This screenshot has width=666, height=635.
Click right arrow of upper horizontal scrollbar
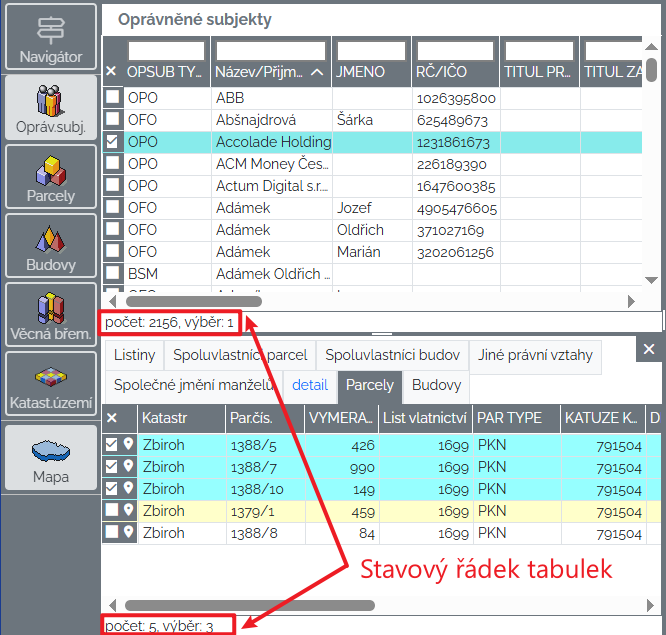[631, 300]
